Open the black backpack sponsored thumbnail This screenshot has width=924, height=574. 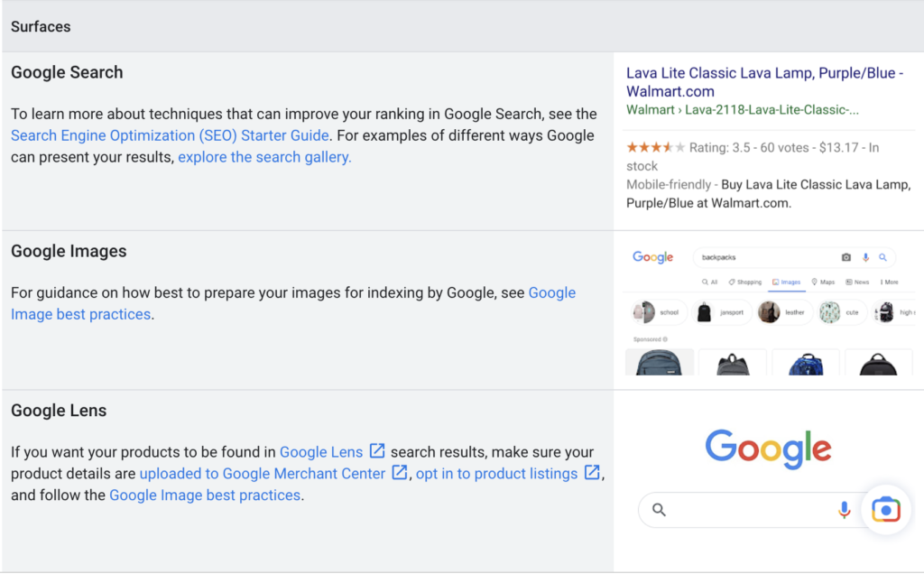click(879, 362)
